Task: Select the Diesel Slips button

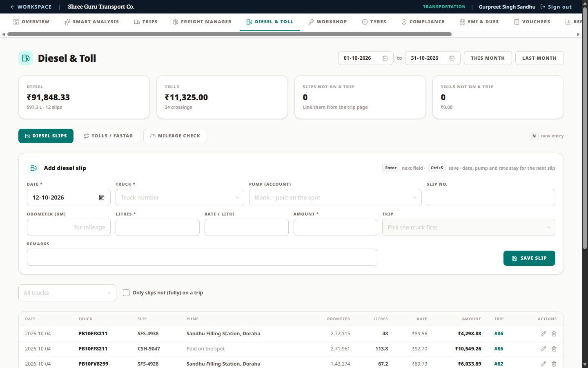Action: 46,136
